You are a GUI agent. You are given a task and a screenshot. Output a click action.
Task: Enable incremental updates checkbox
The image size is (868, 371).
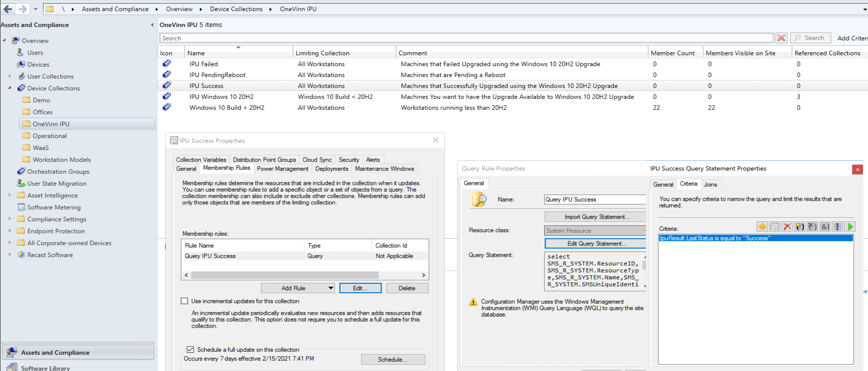(184, 301)
